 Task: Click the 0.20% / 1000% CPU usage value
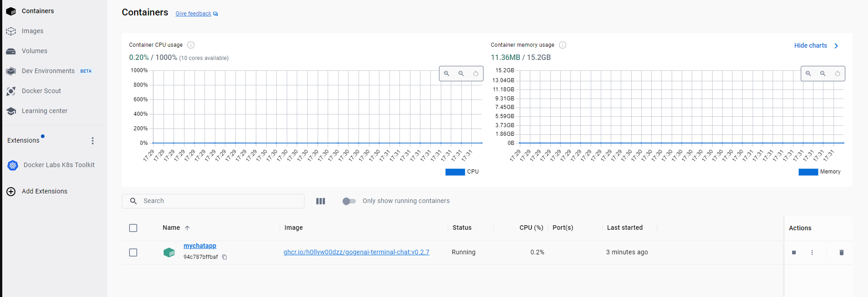[153, 58]
